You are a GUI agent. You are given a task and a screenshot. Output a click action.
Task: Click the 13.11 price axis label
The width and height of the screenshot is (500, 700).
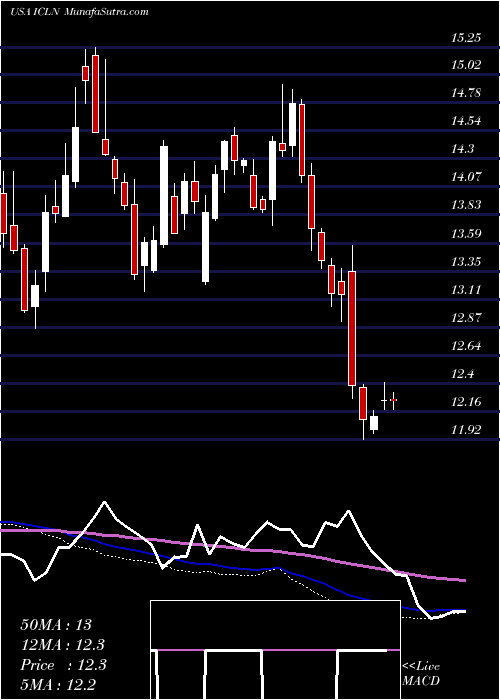click(x=466, y=289)
